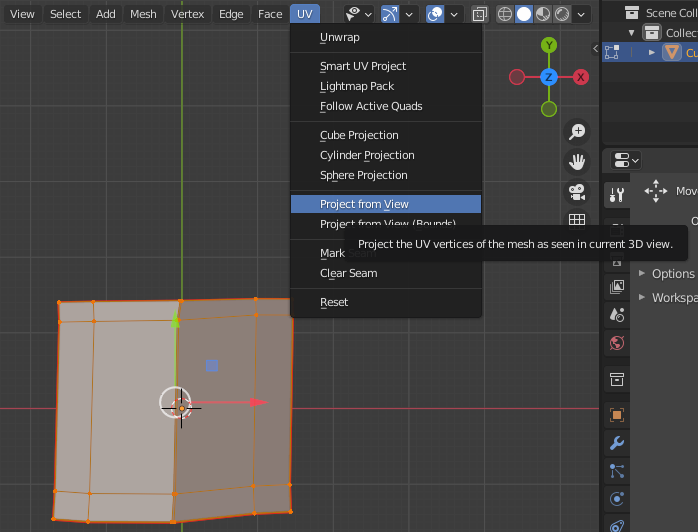The width and height of the screenshot is (698, 532).
Task: Select Smart UV Project from UV menu
Action: (x=362, y=66)
